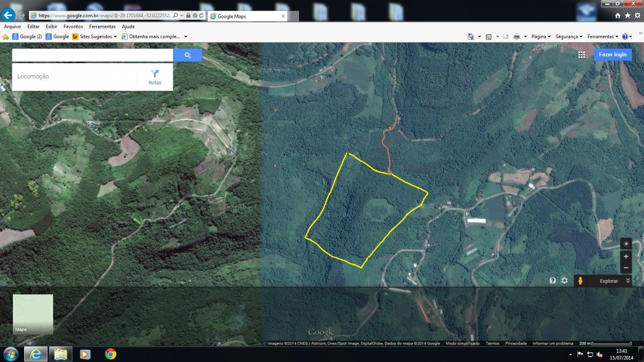Click the blue map search button
The image size is (644, 362).
click(x=187, y=55)
